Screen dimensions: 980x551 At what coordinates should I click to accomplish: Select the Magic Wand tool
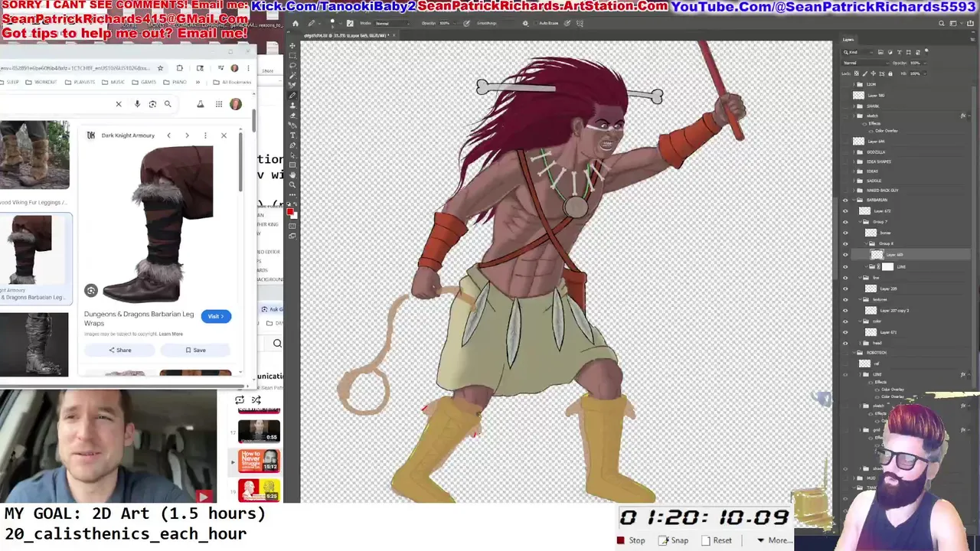[x=292, y=75]
